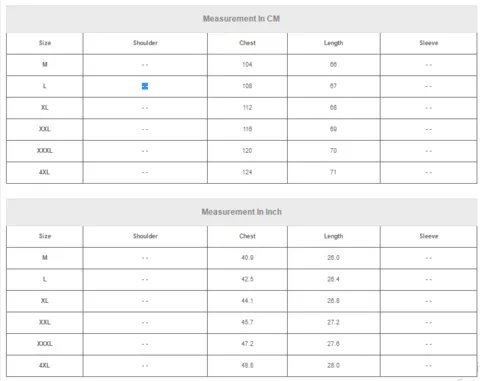
Task: Select 40.9 chest value in inch table
Action: point(247,258)
